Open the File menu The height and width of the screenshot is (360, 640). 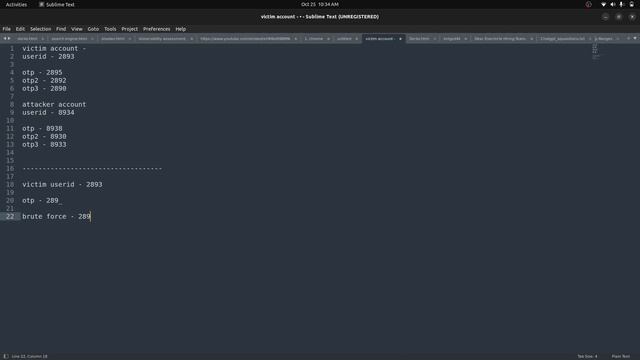pyautogui.click(x=7, y=29)
